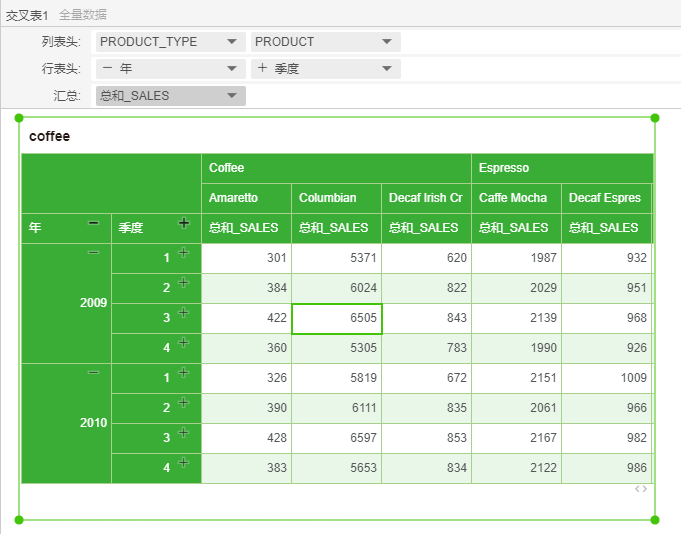Image resolution: width=681 pixels, height=534 pixels.
Task: Collapse the 2009 year group
Action: 93,253
